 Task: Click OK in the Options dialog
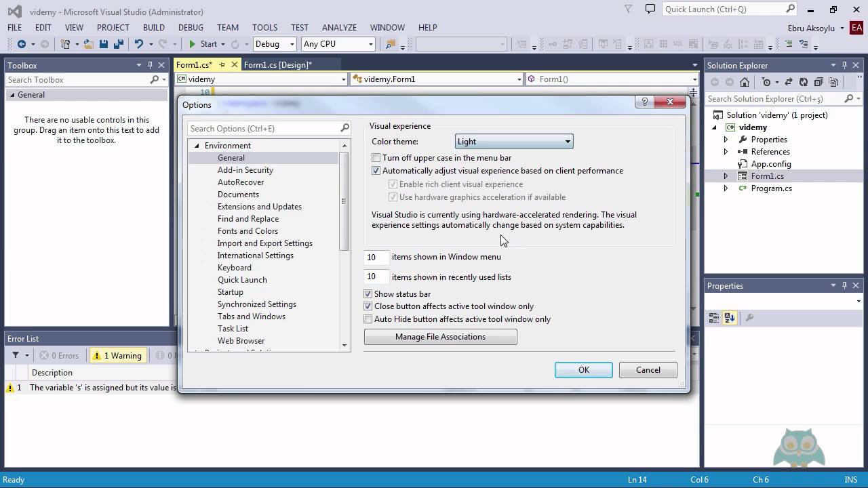tap(584, 370)
